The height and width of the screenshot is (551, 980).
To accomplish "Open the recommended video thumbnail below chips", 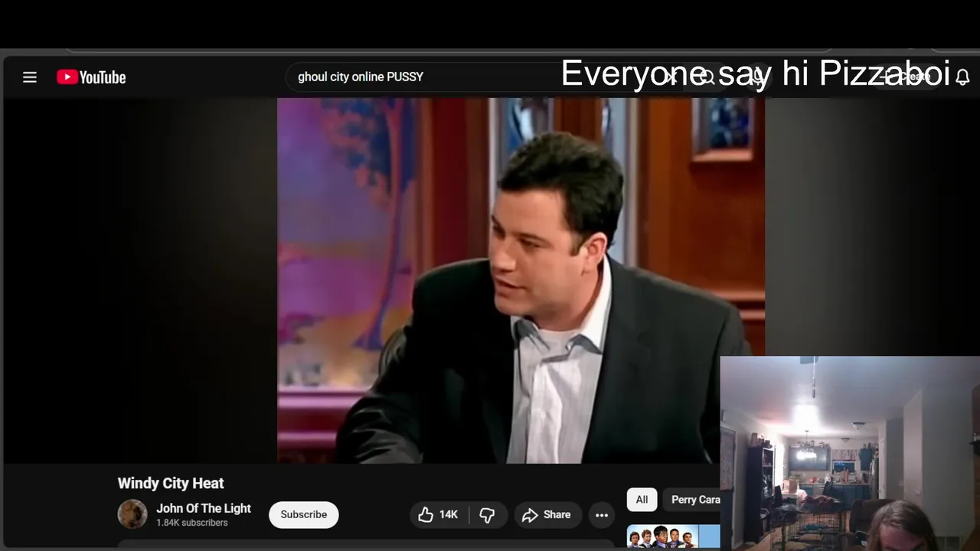I will click(x=673, y=536).
